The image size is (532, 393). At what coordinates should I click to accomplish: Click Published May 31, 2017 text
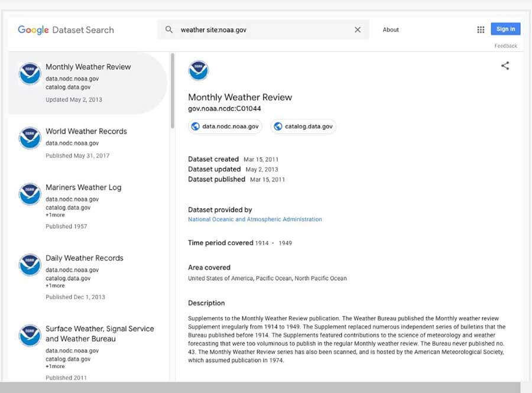coord(77,155)
